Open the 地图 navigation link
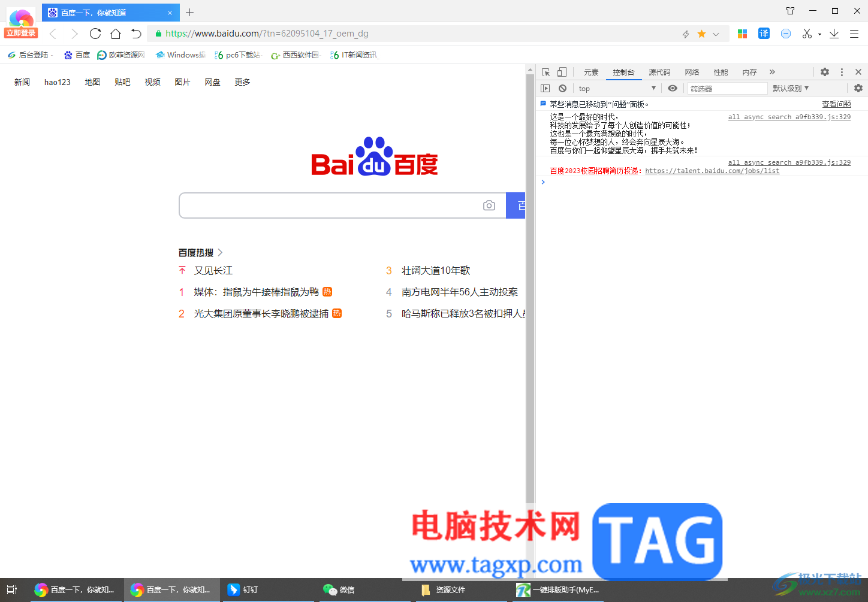This screenshot has height=602, width=868. [x=92, y=82]
